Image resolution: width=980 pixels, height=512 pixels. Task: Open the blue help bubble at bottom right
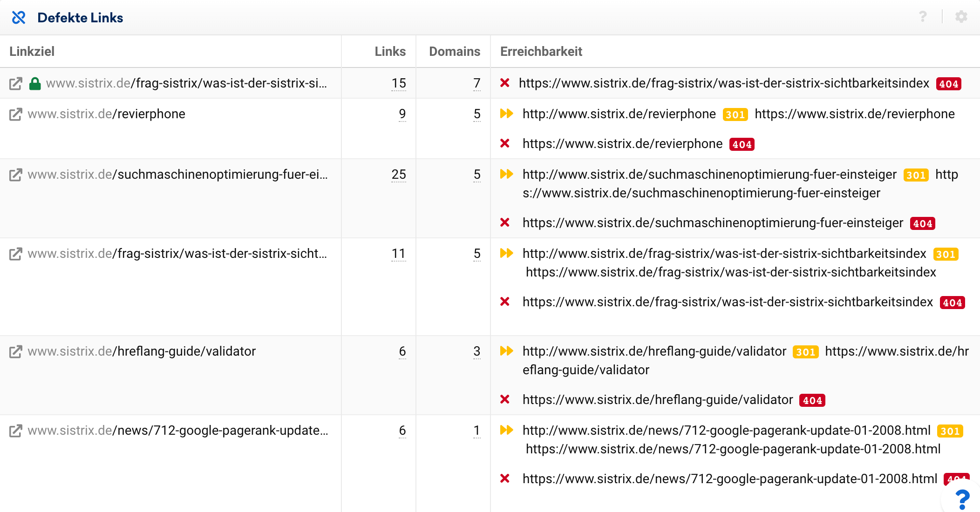coord(961,499)
